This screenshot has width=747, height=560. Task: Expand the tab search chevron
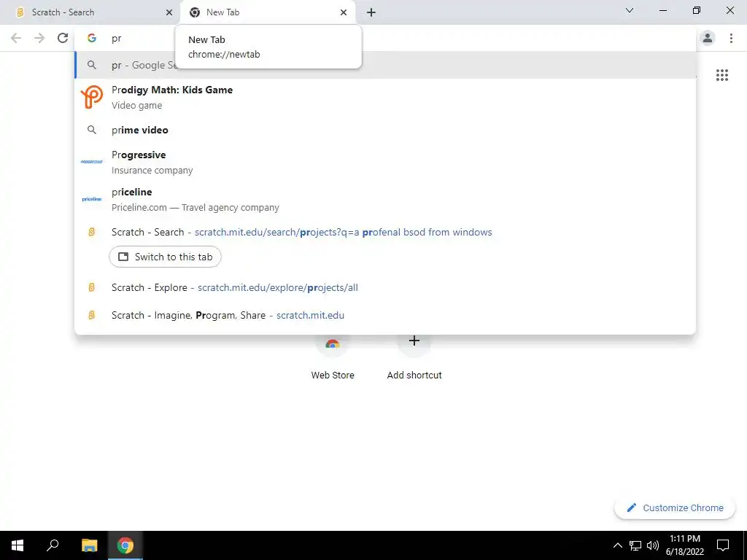click(x=630, y=10)
